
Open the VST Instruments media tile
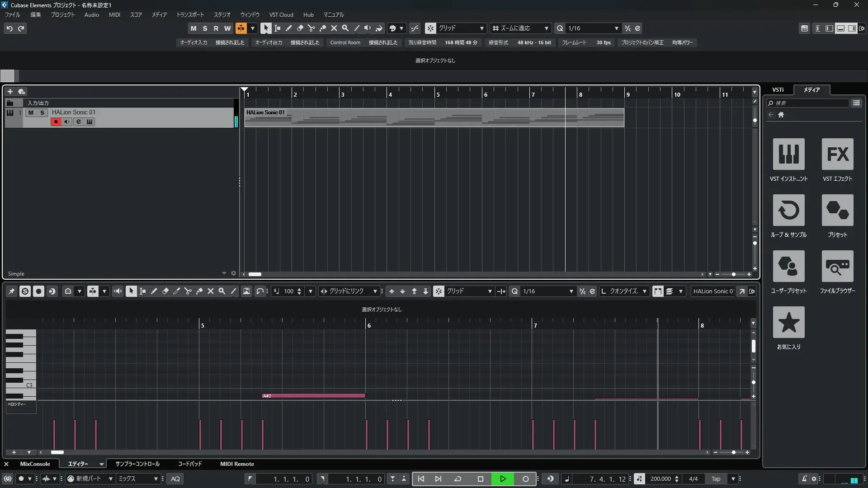pyautogui.click(x=788, y=154)
